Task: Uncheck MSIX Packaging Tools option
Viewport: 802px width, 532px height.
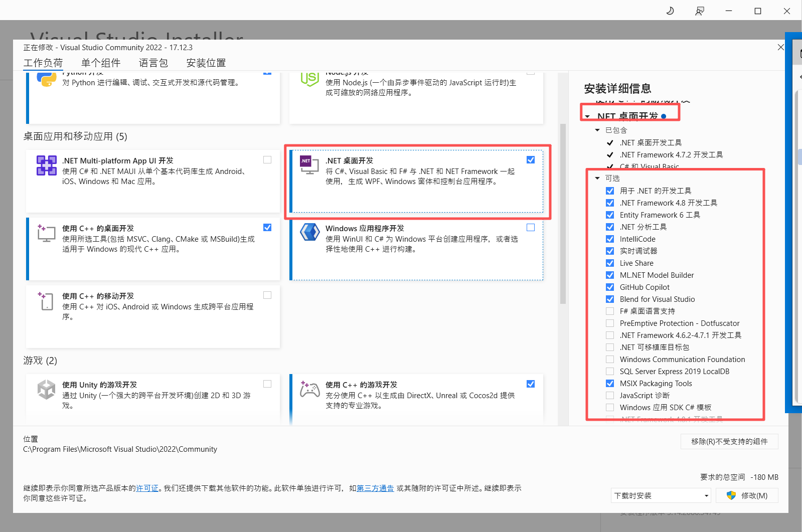Action: point(610,384)
